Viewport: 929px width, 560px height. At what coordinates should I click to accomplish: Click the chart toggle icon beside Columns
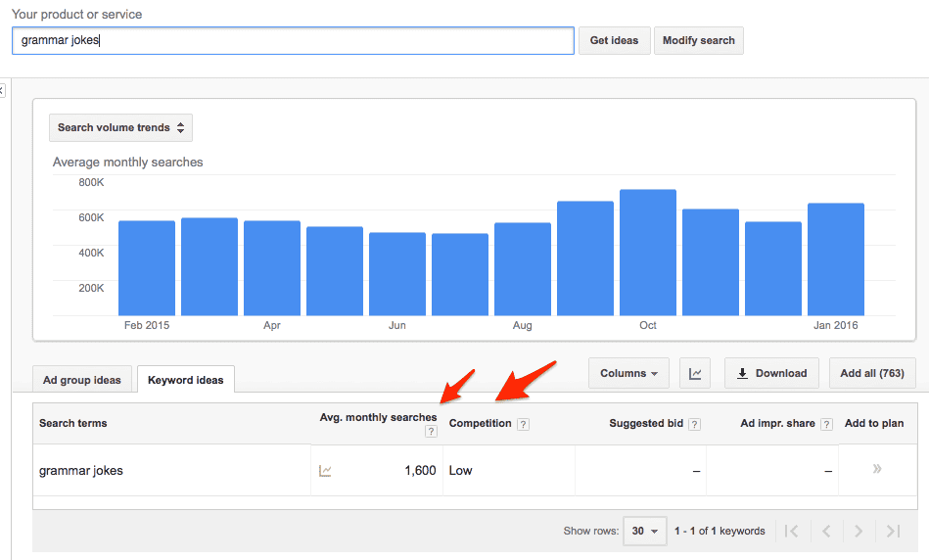point(695,373)
